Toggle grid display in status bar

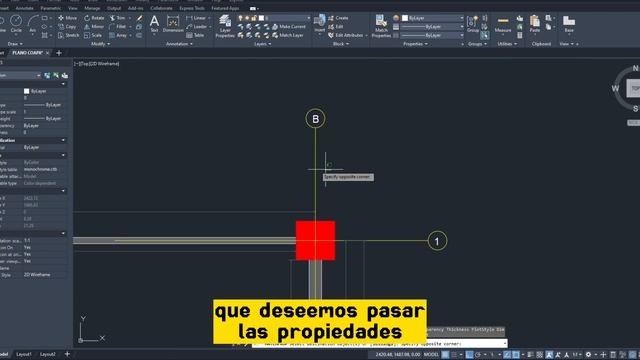(x=445, y=355)
